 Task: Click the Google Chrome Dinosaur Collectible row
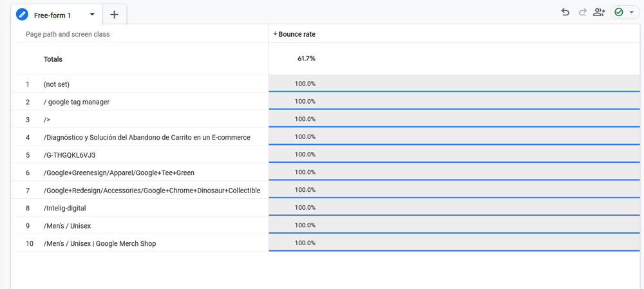[x=152, y=191]
